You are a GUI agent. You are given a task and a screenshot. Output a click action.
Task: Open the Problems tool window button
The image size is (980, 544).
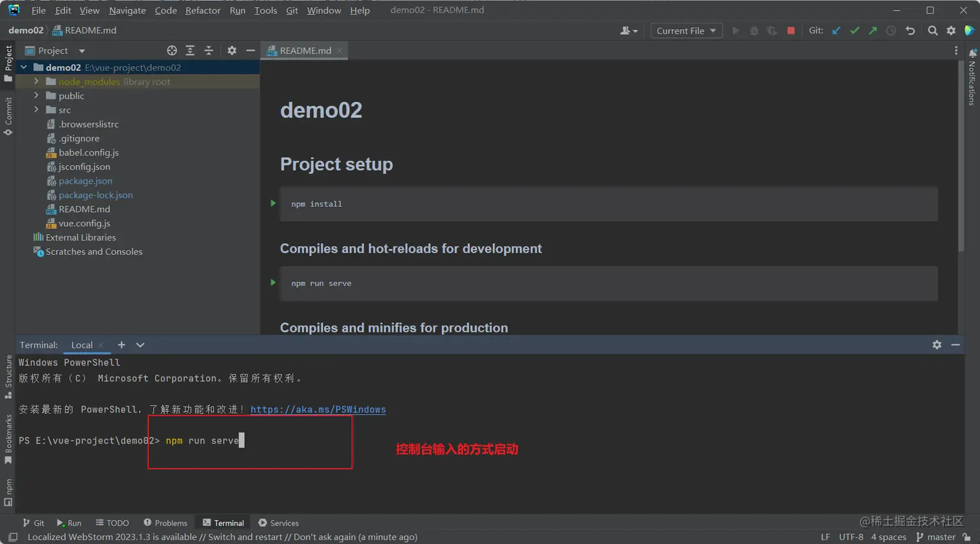165,523
